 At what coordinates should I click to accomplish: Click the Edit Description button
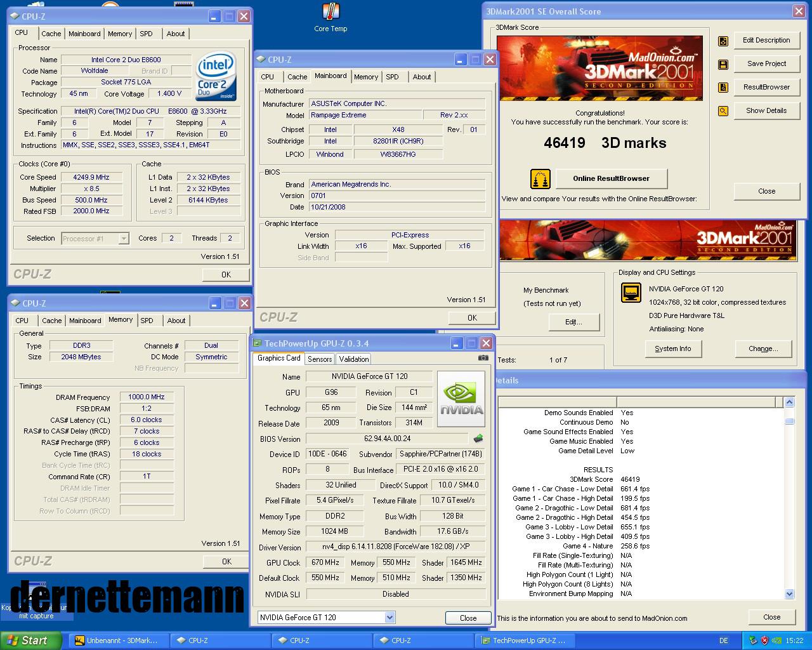click(x=766, y=40)
